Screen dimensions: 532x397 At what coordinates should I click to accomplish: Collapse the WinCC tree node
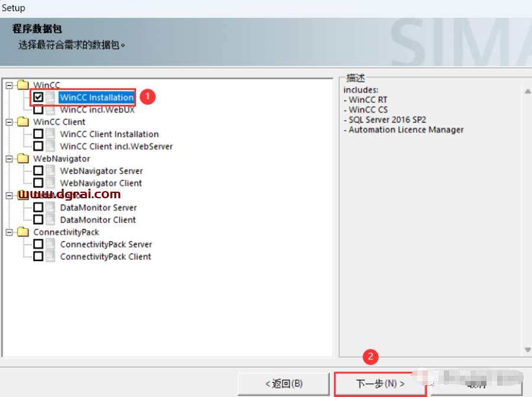tap(9, 85)
